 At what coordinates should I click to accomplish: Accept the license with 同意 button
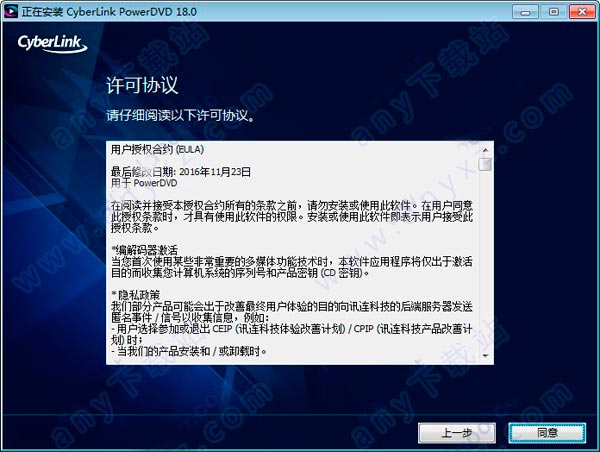click(x=547, y=433)
